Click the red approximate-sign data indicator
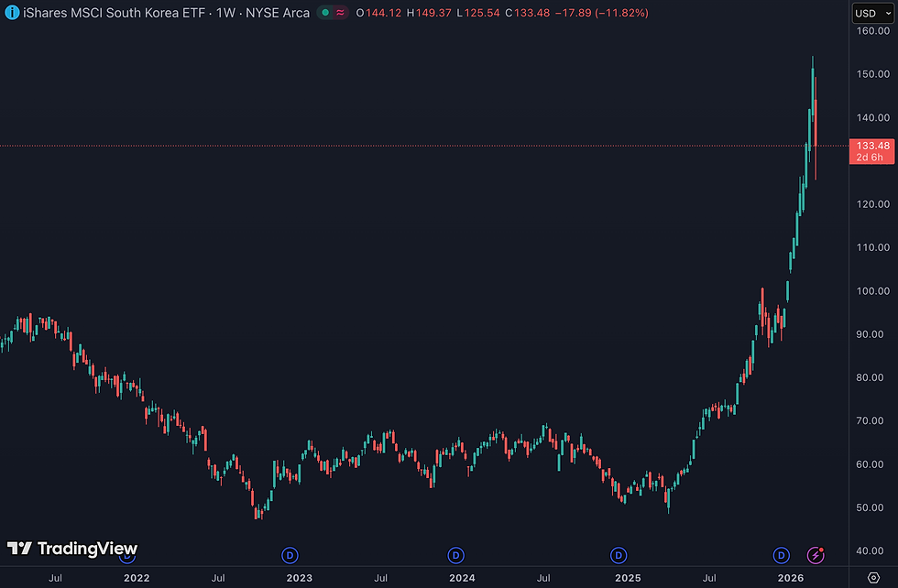This screenshot has width=898, height=588. coord(340,13)
